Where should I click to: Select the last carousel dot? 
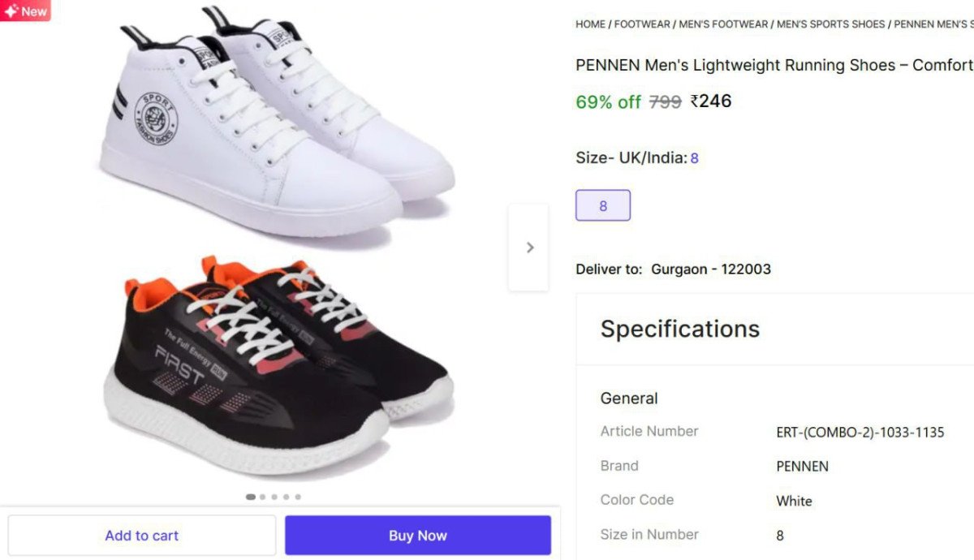click(298, 497)
